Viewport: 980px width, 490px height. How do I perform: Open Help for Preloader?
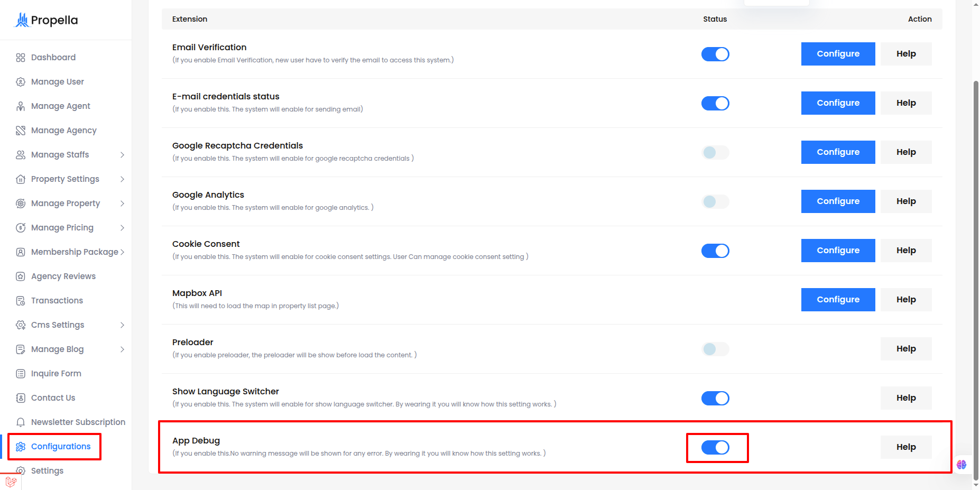[x=906, y=349]
